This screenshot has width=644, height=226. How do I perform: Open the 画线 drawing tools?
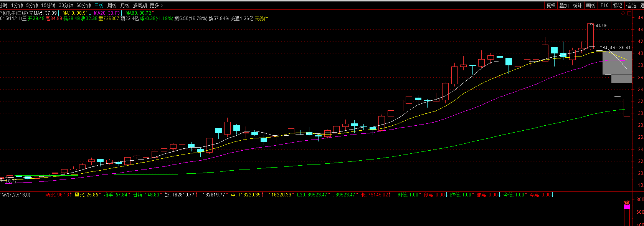click(591, 5)
